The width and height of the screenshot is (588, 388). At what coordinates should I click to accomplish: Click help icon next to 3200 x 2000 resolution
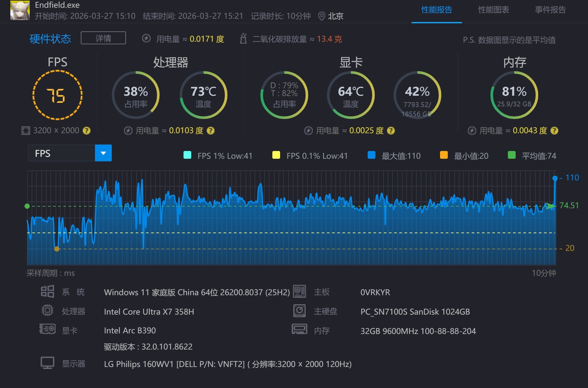pos(87,131)
